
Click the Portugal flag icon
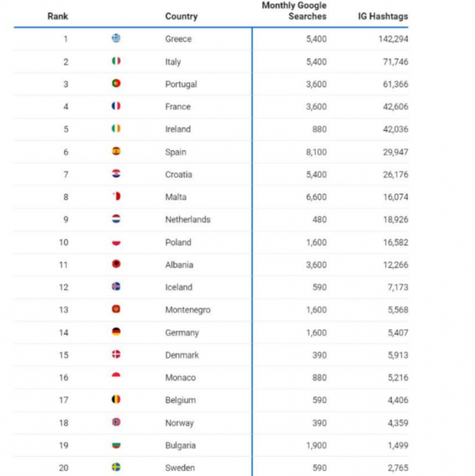click(x=116, y=83)
